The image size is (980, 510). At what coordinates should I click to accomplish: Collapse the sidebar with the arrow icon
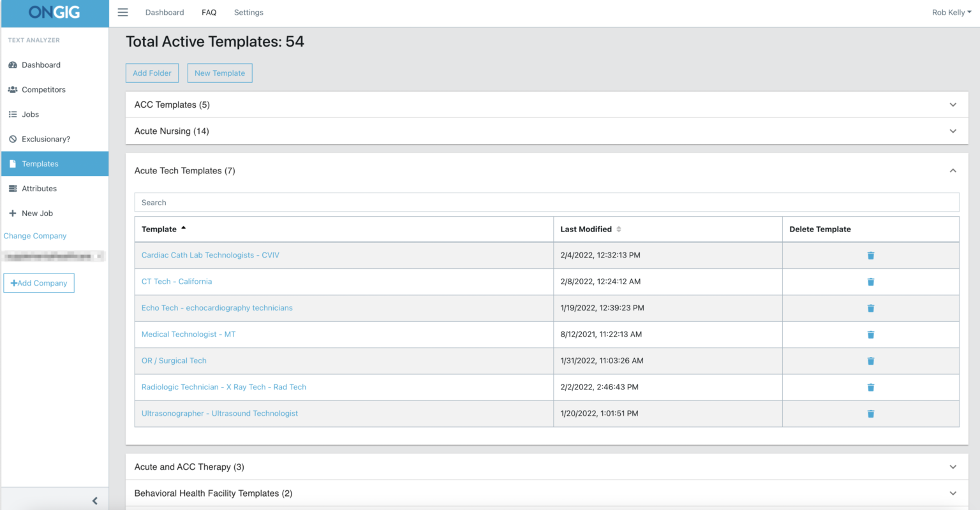tap(94, 500)
